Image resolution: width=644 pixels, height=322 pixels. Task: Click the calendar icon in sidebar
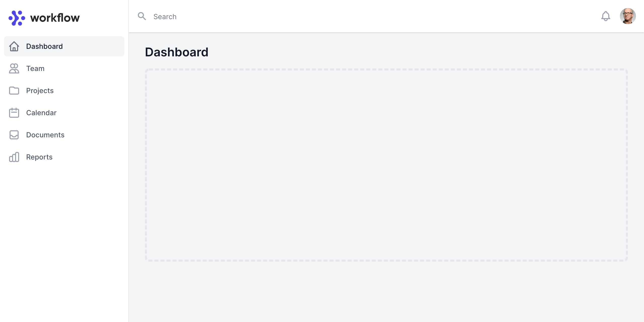pyautogui.click(x=14, y=113)
